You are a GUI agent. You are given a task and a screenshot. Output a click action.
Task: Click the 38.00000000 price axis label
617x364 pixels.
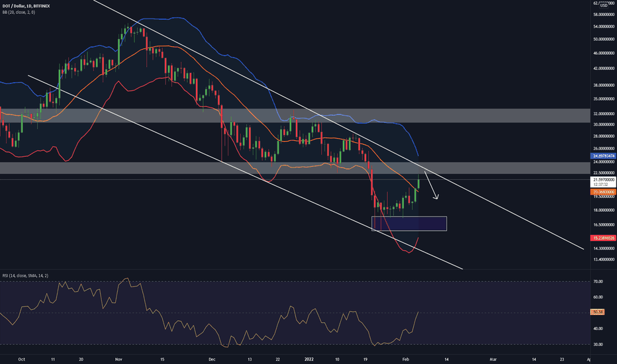tap(604, 85)
